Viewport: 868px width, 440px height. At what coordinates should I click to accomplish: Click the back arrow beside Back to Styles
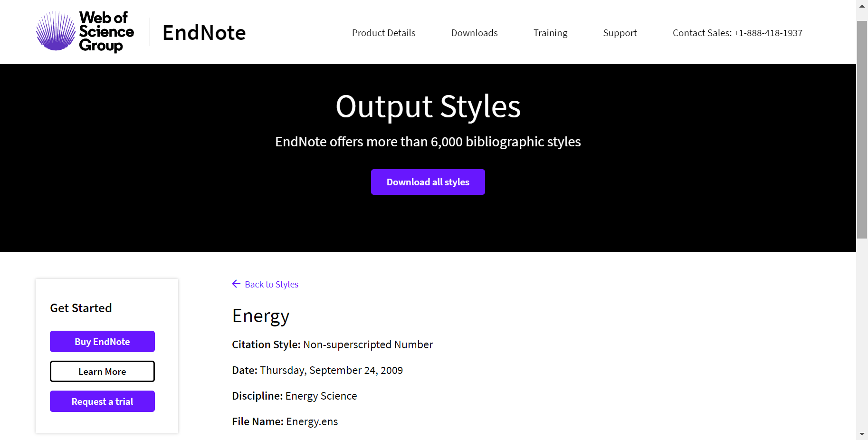(x=236, y=284)
